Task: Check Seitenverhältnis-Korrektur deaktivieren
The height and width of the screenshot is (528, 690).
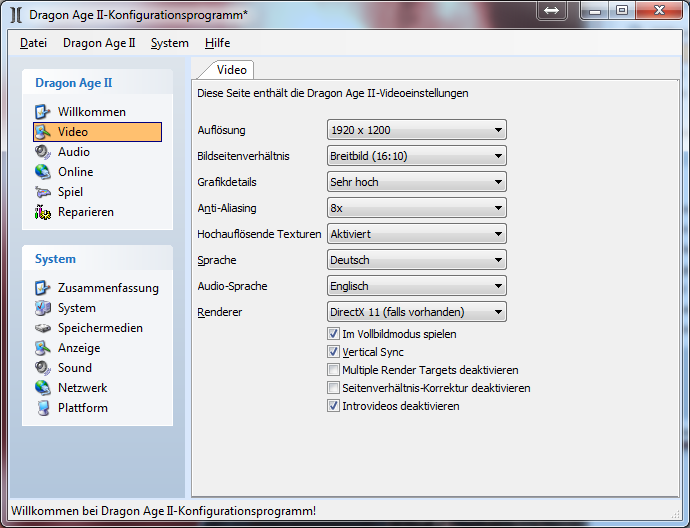Action: [x=334, y=388]
